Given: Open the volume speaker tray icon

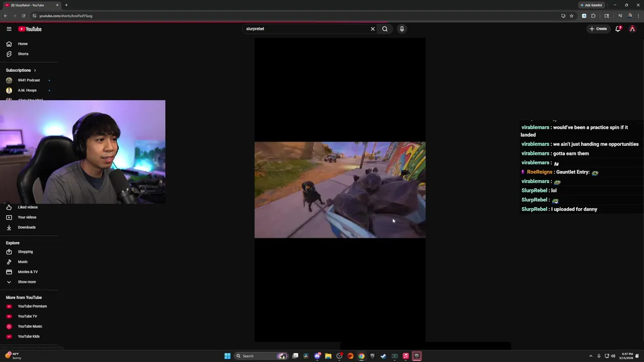Looking at the screenshot, I should click(613, 356).
